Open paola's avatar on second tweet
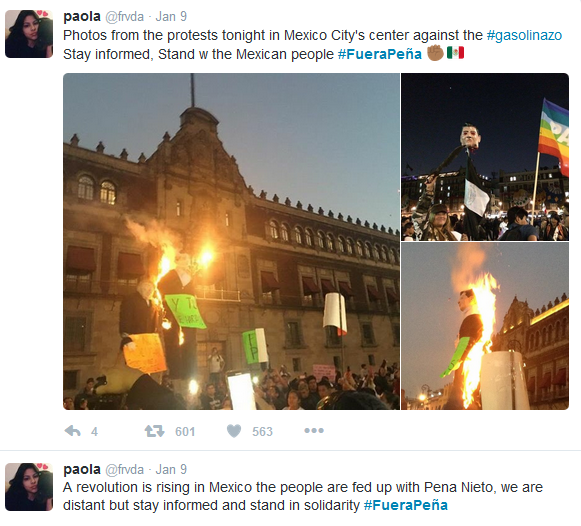Screen dimensions: 581x526 (x=29, y=487)
